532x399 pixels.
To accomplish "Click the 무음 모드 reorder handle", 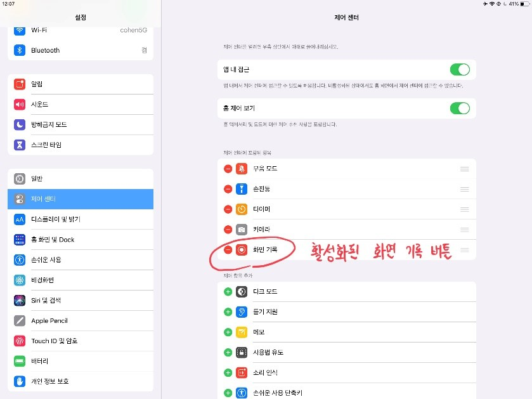I will tap(465, 169).
